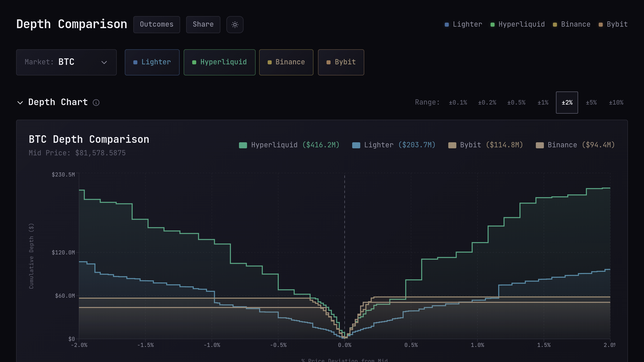Viewport: 644px width, 362px height.
Task: Click the $120.0M y-axis label
Action: [x=63, y=252]
